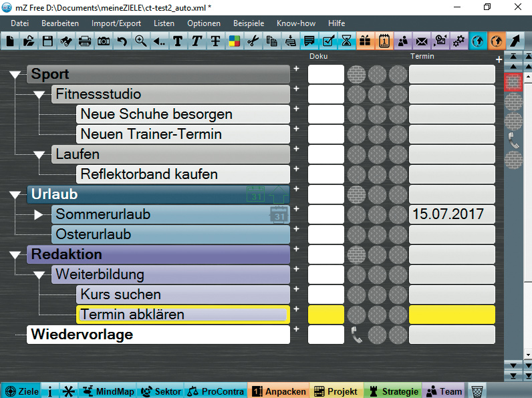The width and height of the screenshot is (532, 398).
Task: Click the orange gift box icon
Action: [x=365, y=41]
